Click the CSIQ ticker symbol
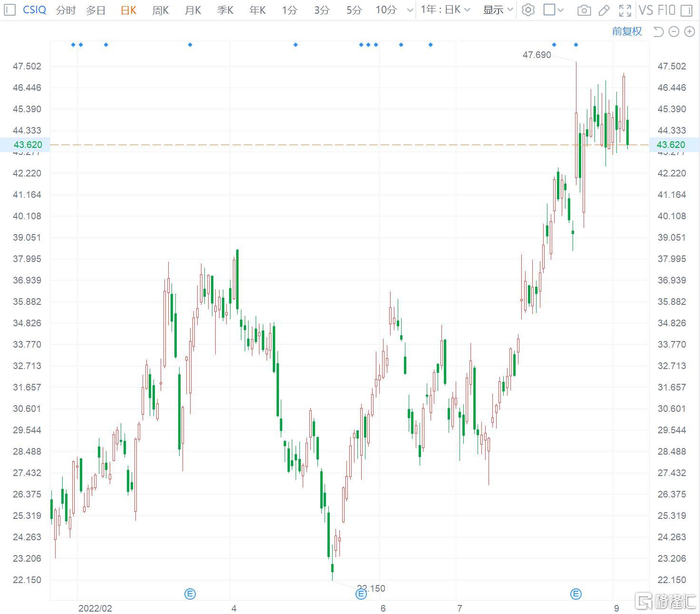The height and width of the screenshot is (614, 700). tap(35, 10)
